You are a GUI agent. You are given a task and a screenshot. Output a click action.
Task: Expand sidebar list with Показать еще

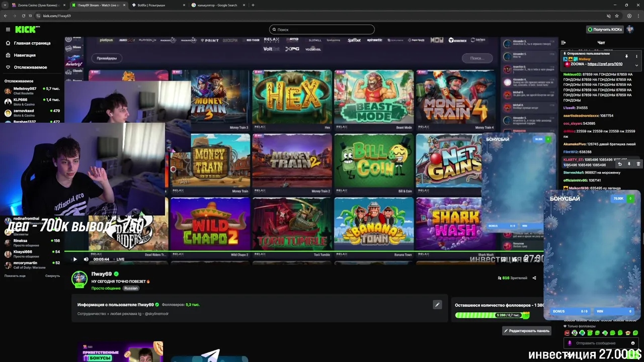(15, 276)
